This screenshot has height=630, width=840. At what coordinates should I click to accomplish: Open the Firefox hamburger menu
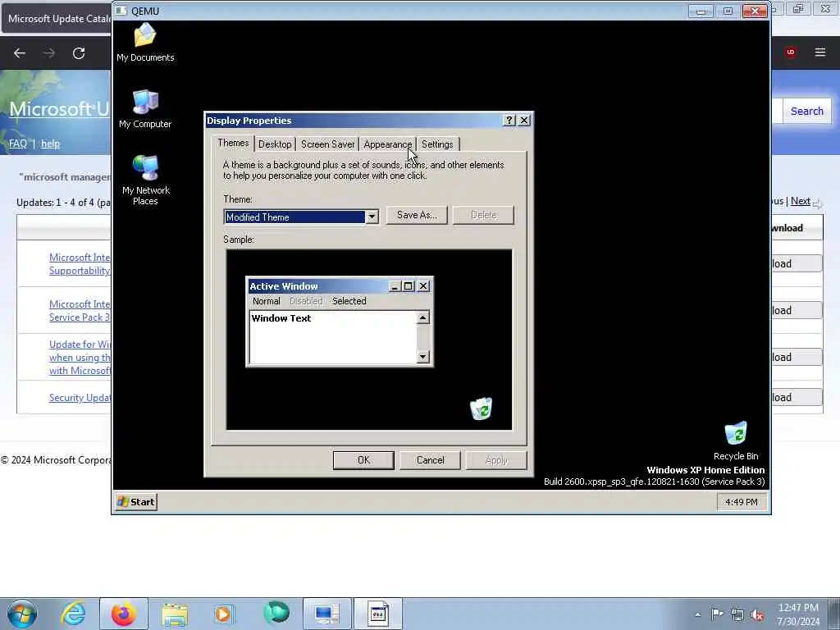tap(819, 52)
